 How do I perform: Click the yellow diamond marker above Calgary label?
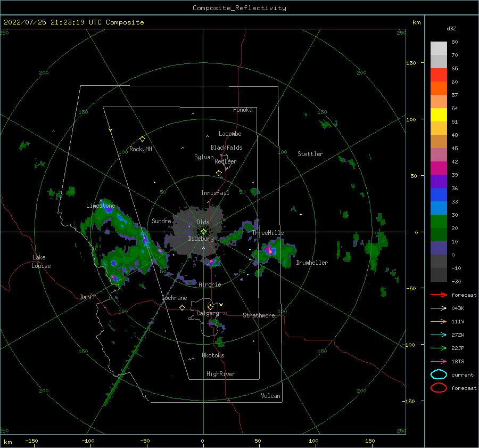tap(210, 307)
